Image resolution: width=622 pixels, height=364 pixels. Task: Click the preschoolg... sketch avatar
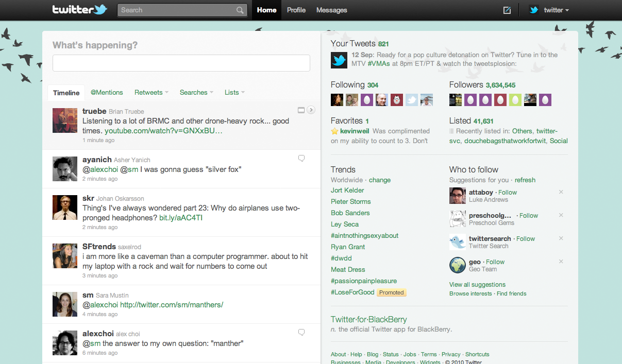[x=458, y=219]
